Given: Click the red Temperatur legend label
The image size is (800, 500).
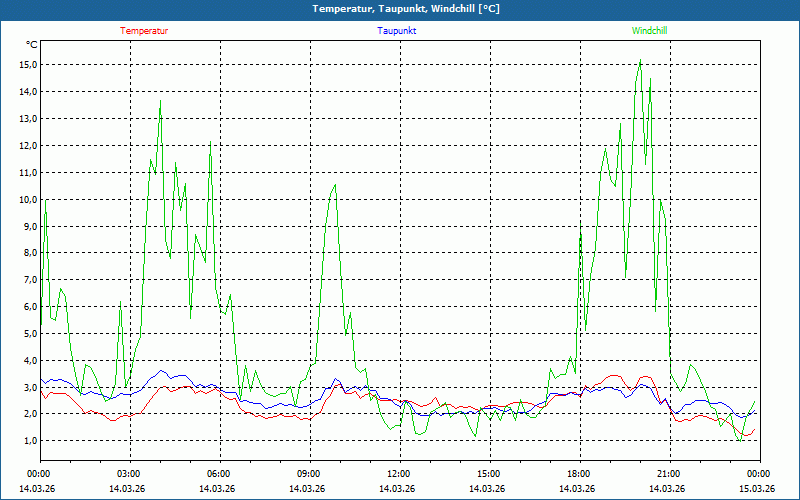Looking at the screenshot, I should click(144, 31).
